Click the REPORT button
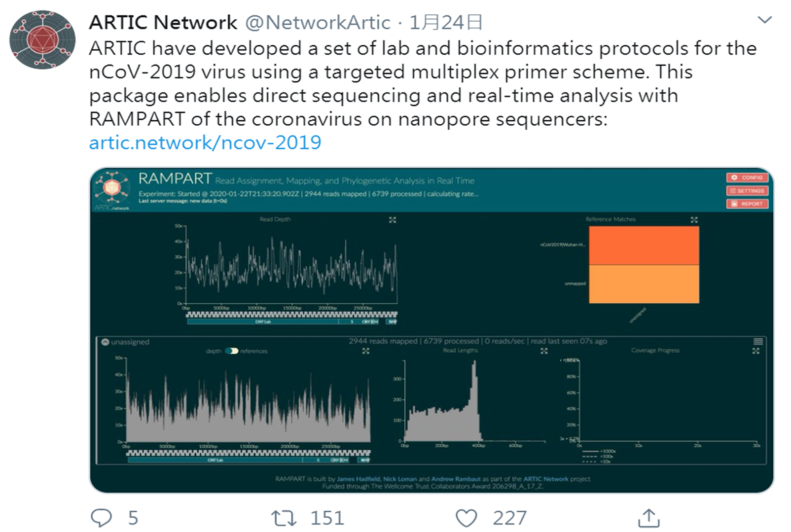Screen dimensions: 791x532 [747, 204]
